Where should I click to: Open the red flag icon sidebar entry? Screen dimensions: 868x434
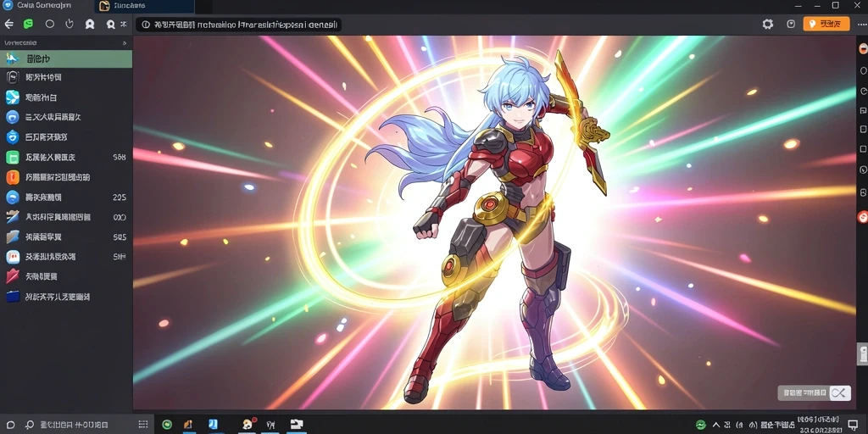point(66,276)
